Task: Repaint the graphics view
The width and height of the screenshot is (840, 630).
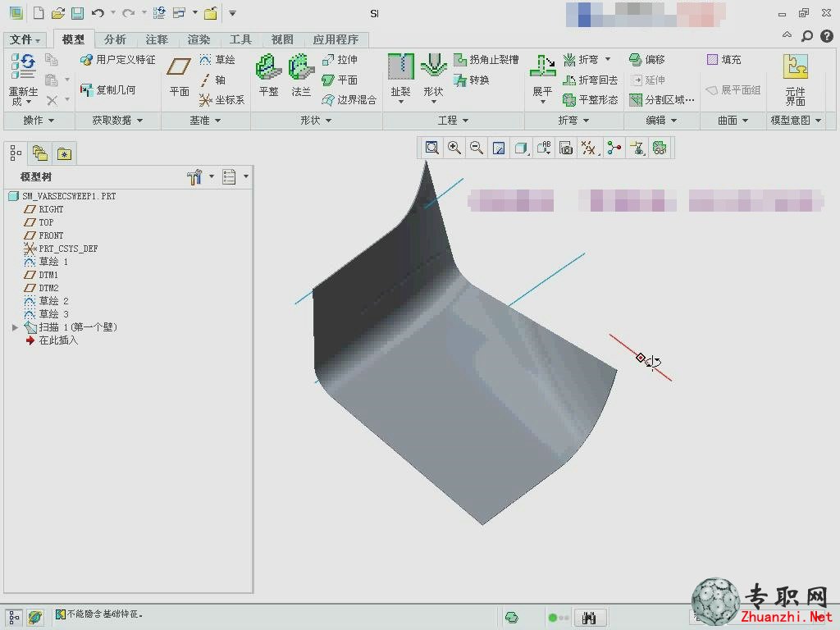Action: [499, 148]
